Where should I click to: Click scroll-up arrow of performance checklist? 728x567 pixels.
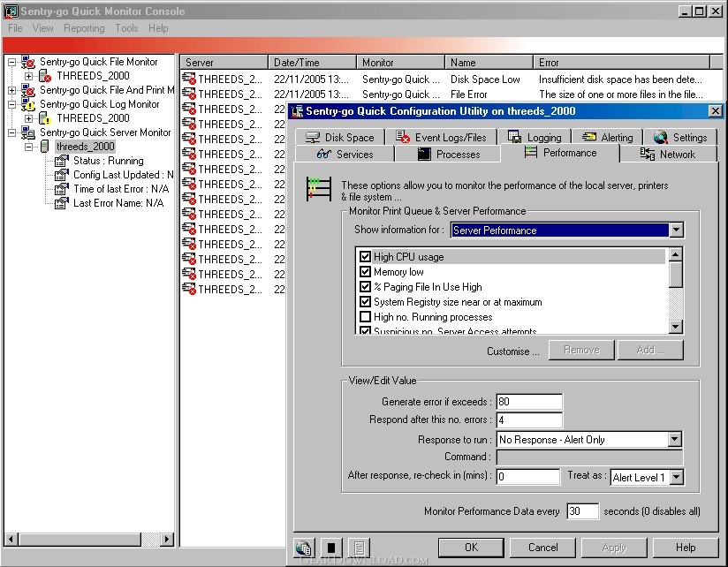pyautogui.click(x=676, y=254)
